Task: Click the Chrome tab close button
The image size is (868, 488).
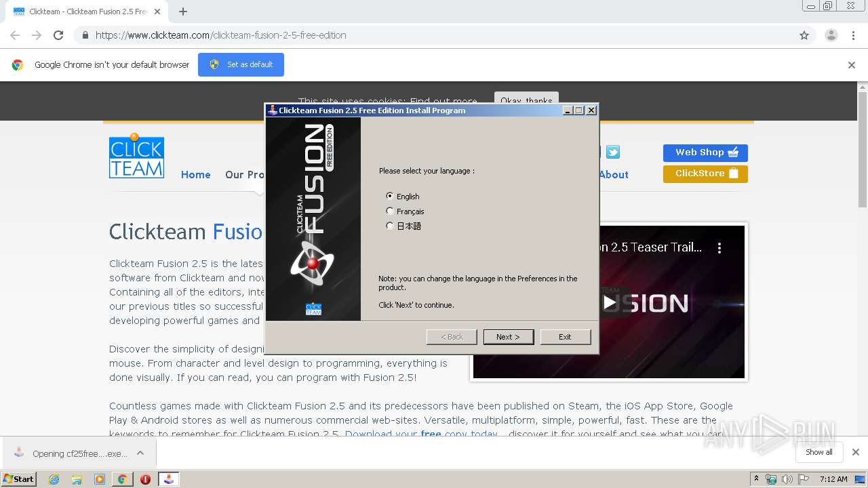Action: tap(157, 12)
